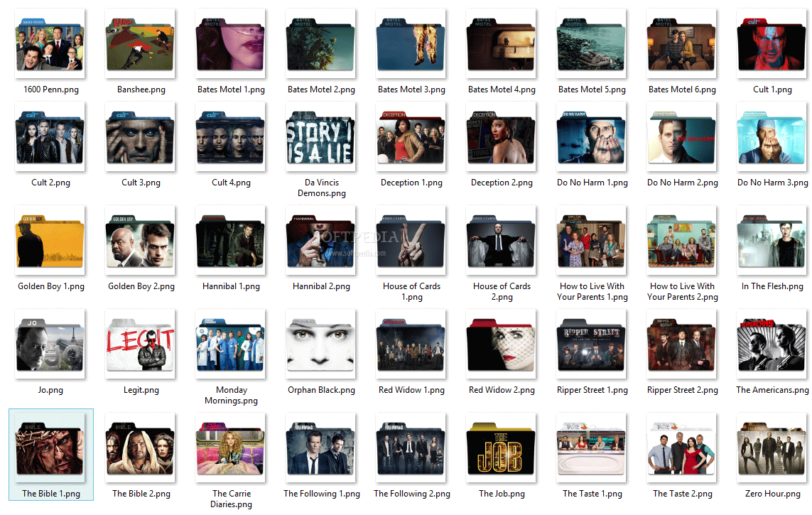Image resolution: width=812 pixels, height=515 pixels.
Task: Select the Legit.png folder icon
Action: pos(141,345)
